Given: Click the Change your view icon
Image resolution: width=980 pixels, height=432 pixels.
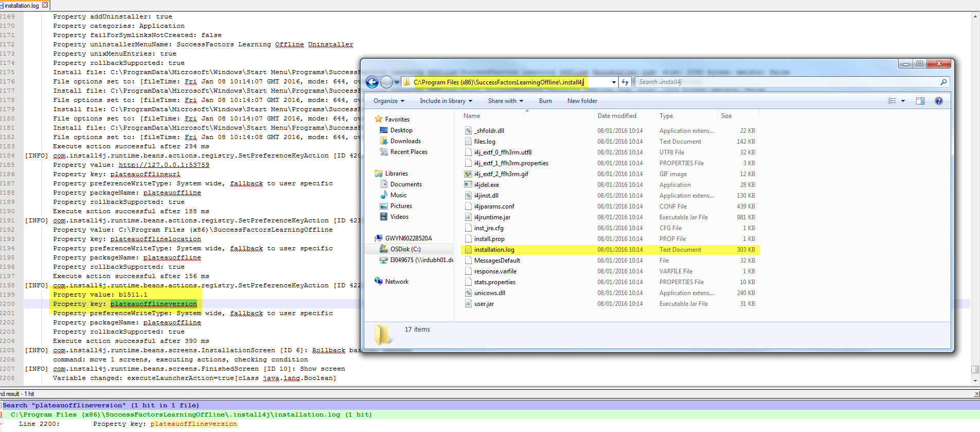Looking at the screenshot, I should pyautogui.click(x=892, y=101).
